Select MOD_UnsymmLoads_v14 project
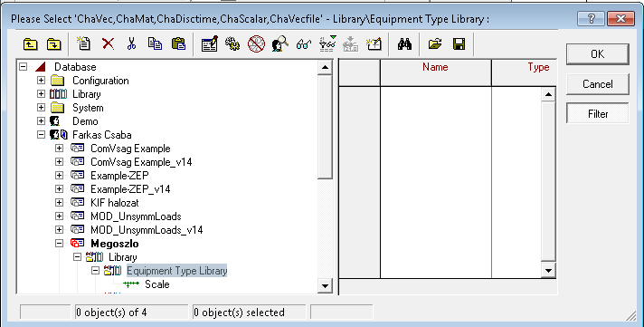 point(147,230)
